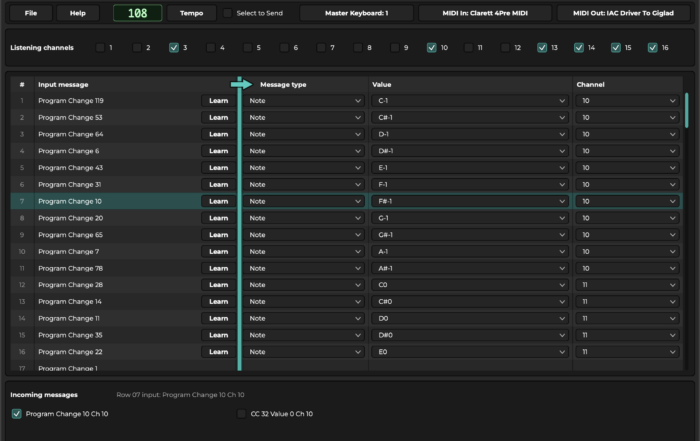Select the Program Change 7 input message
The image size is (700, 441).
(69, 251)
